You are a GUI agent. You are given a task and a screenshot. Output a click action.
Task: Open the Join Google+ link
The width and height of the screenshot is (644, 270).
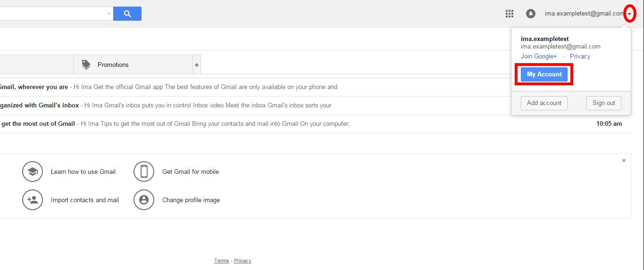(x=539, y=56)
